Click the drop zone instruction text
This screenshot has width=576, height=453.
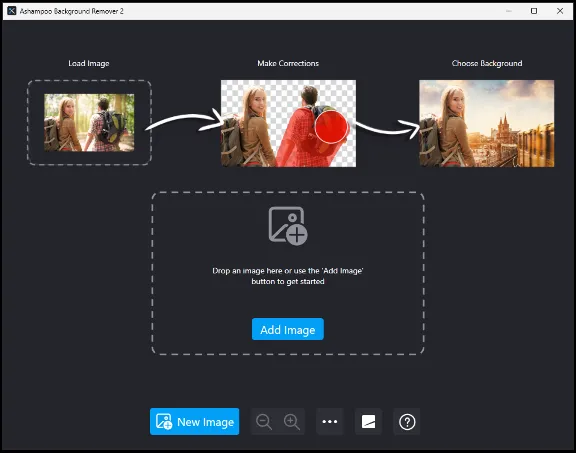(288, 276)
